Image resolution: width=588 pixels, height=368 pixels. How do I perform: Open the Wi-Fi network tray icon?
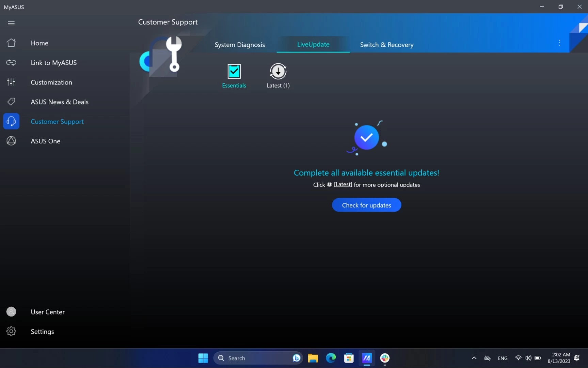(518, 358)
